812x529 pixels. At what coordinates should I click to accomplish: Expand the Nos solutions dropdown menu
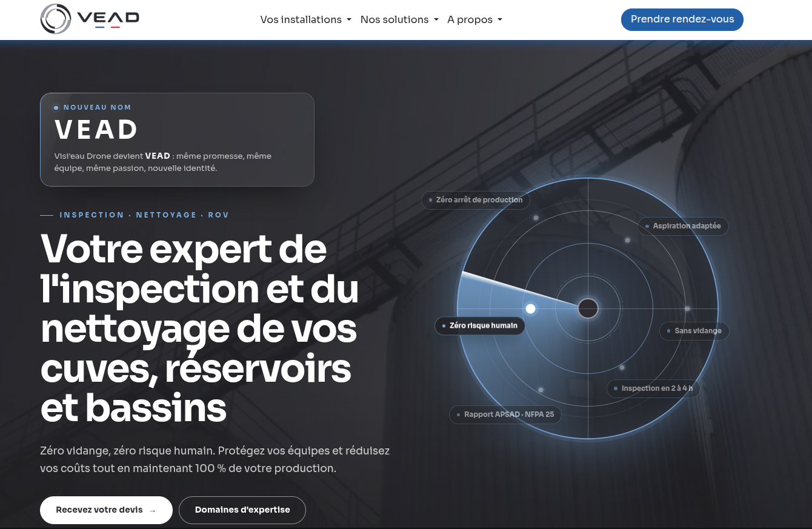[399, 19]
